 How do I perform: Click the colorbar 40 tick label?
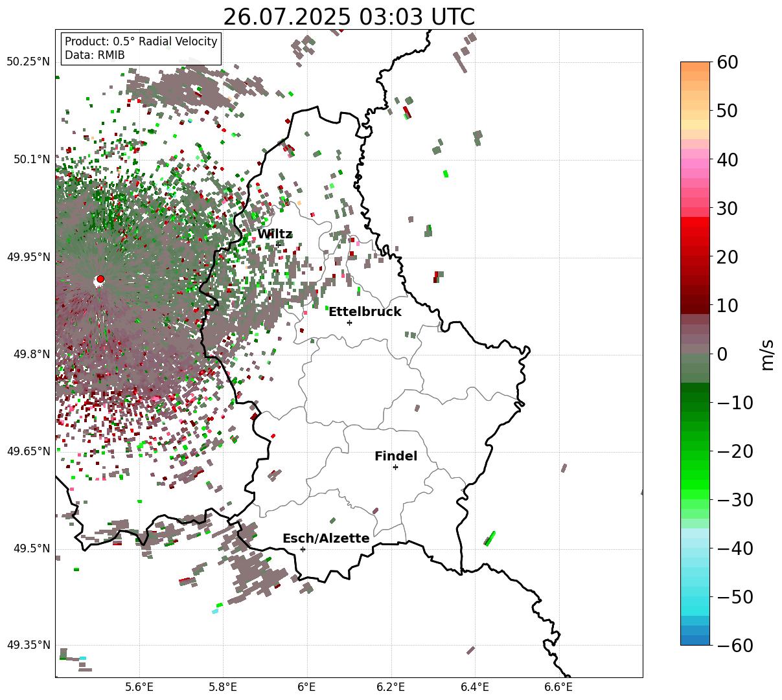point(726,159)
